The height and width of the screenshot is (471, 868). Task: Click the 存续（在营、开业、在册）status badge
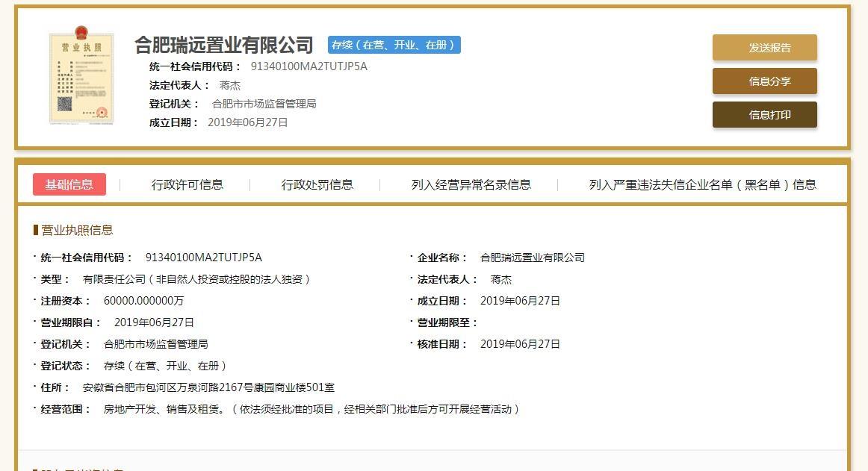tap(394, 45)
